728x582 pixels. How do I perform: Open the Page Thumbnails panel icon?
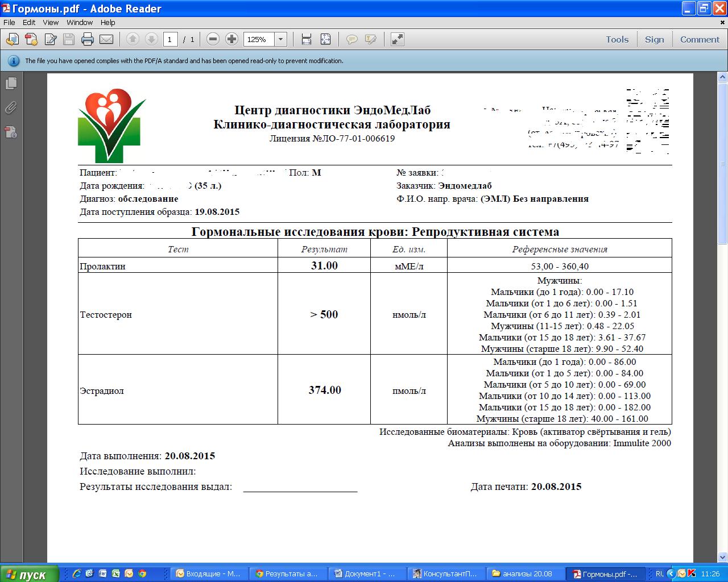(11, 84)
